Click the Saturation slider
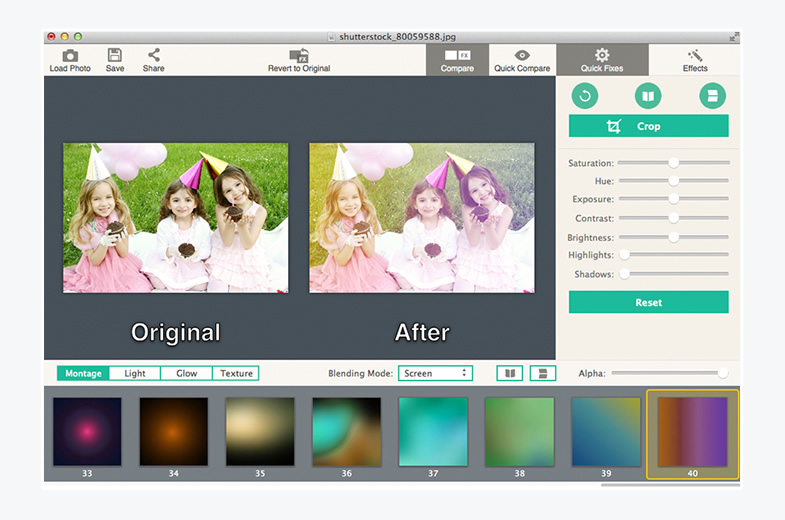 click(673, 162)
